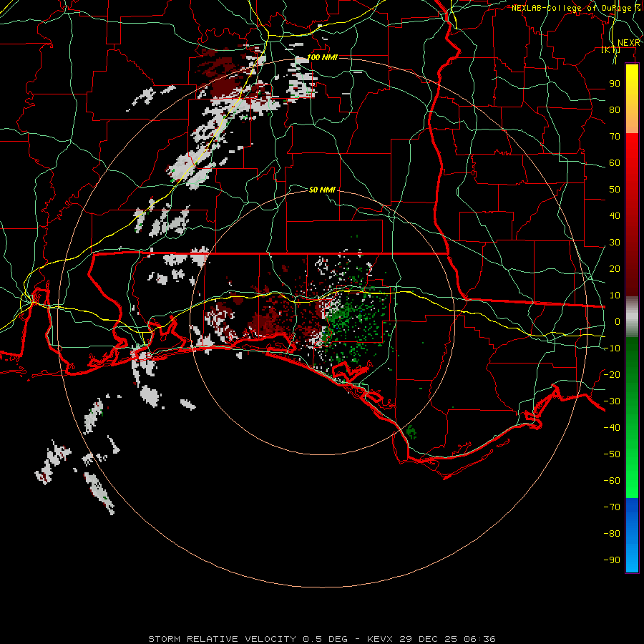Click the "100 NMI" range ring label
The image size is (644, 644).
pyautogui.click(x=322, y=57)
